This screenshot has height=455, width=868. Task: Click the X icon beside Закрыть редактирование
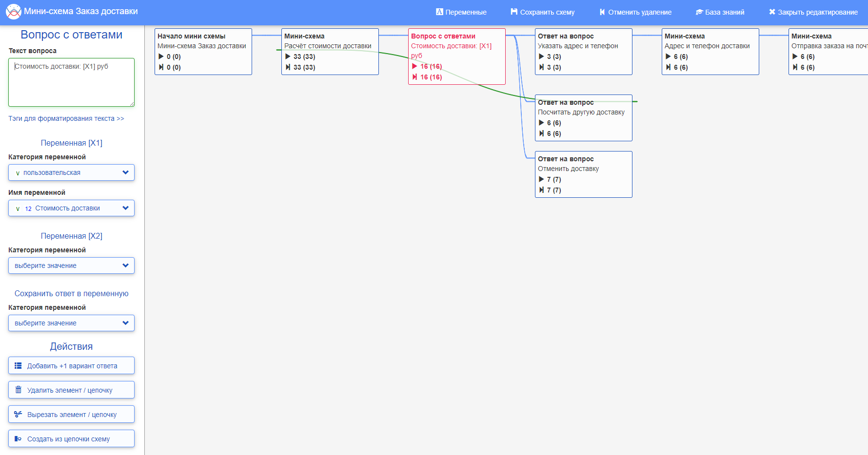(772, 12)
